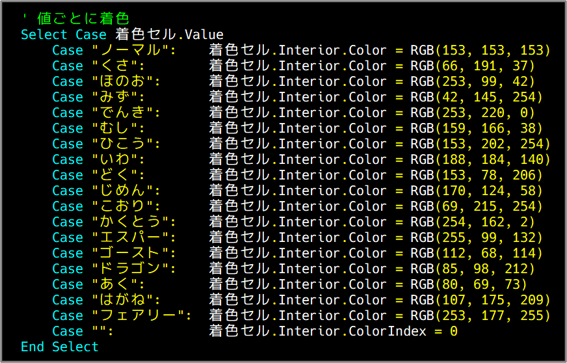Click the string "ひこう"
The height and width of the screenshot is (363, 567).
(x=122, y=144)
